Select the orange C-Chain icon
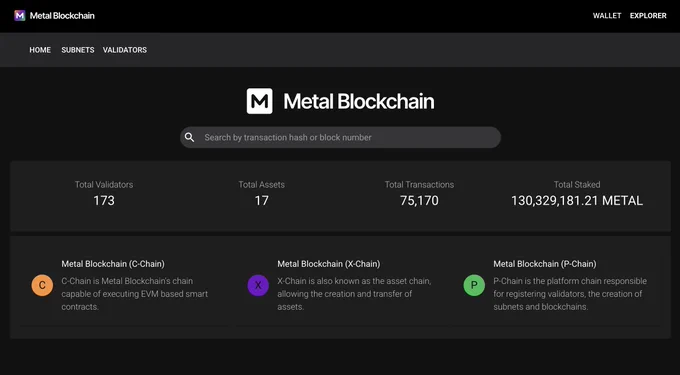The height and width of the screenshot is (375, 680). click(x=42, y=285)
